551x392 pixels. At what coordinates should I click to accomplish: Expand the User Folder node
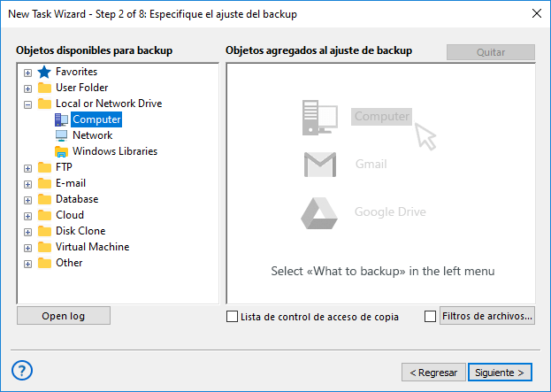(27, 88)
